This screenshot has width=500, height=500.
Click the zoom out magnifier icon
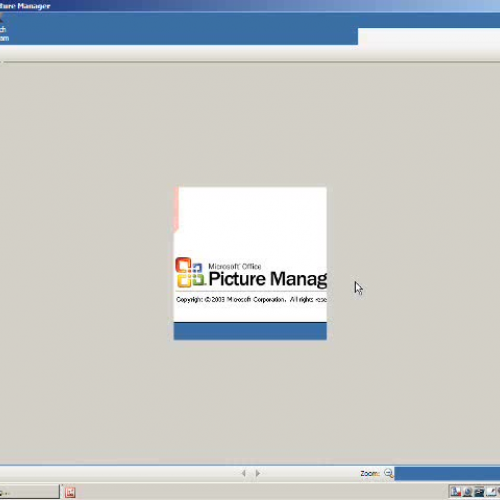(389, 473)
